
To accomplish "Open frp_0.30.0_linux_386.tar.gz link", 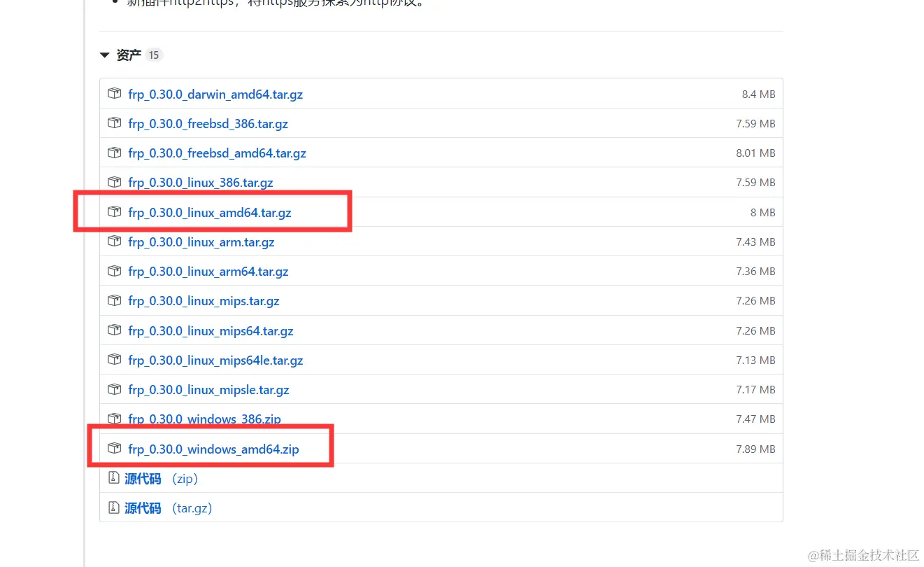I will (201, 183).
